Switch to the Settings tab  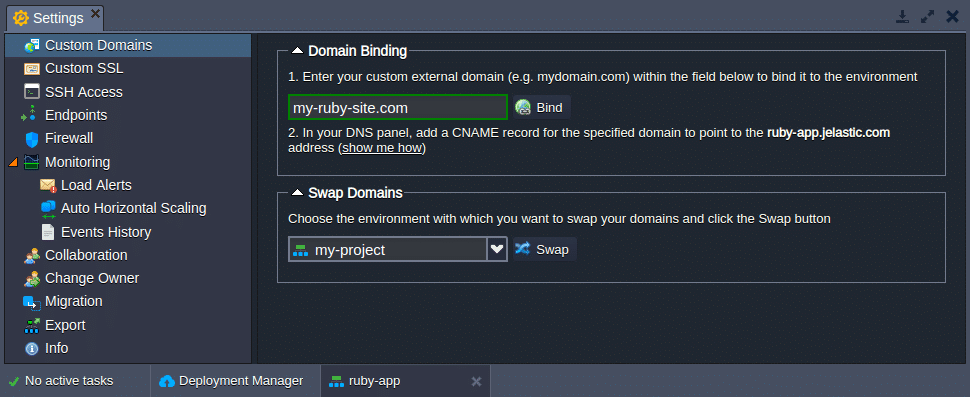pos(55,18)
